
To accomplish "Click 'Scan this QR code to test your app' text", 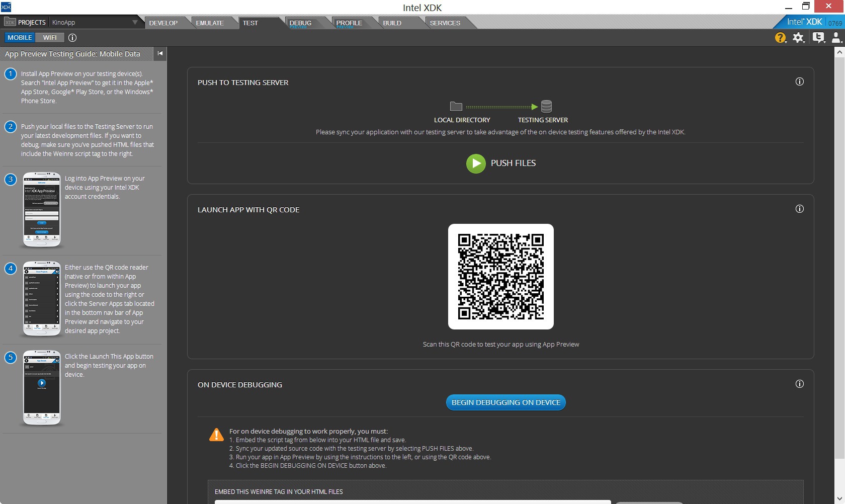I will pyautogui.click(x=501, y=345).
